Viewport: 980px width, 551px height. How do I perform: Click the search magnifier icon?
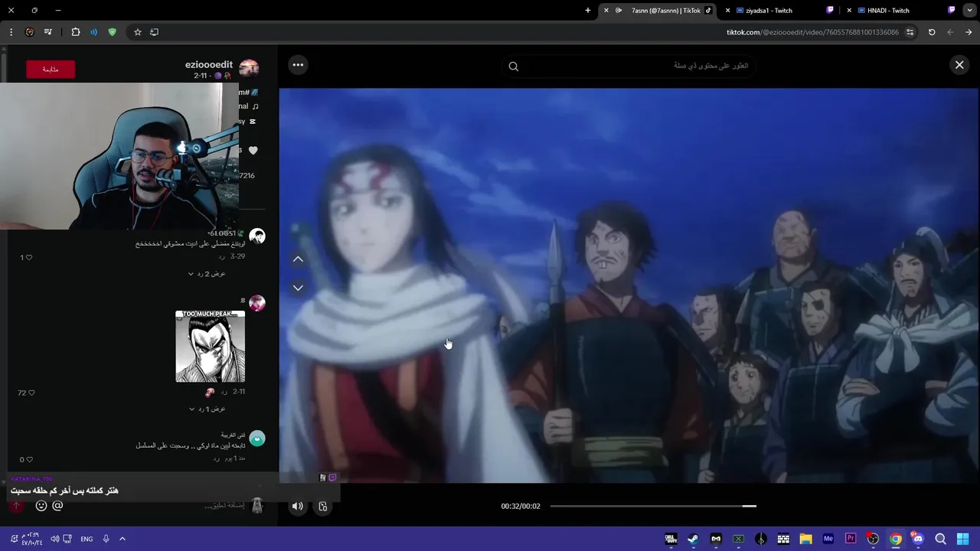[514, 67]
